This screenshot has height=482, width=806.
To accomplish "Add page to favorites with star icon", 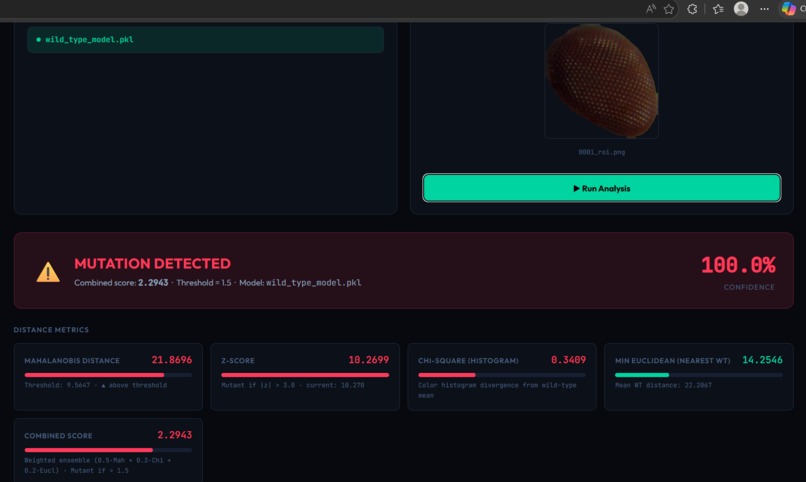I will (669, 9).
